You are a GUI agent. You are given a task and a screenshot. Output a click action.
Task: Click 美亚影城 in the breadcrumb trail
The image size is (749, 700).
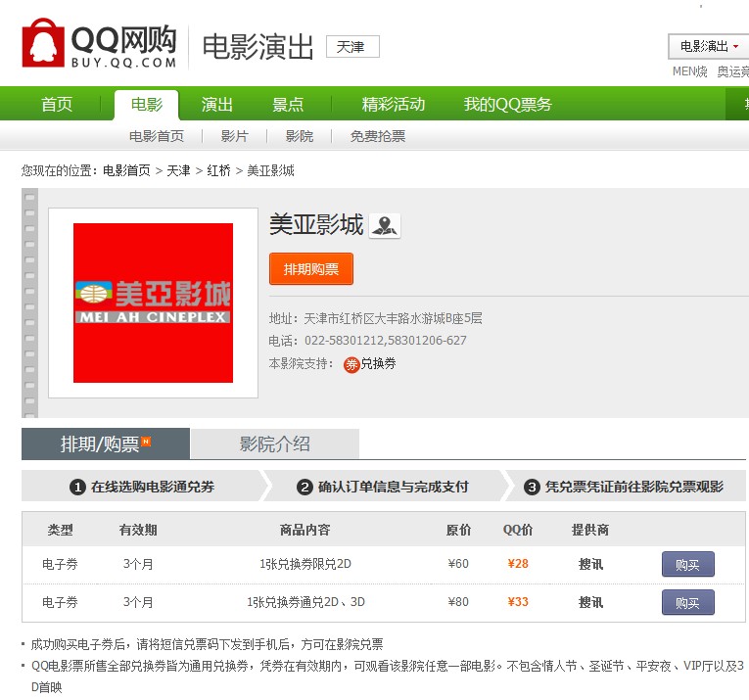click(270, 170)
